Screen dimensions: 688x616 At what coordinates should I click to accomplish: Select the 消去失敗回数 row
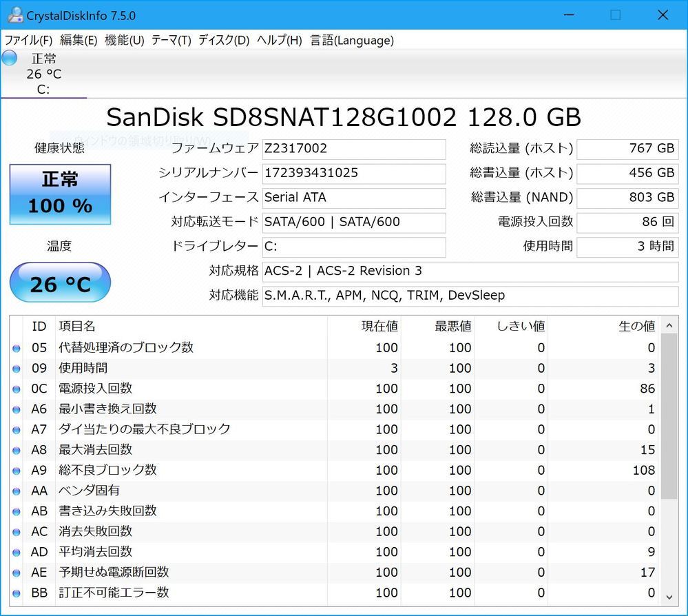tap(334, 532)
